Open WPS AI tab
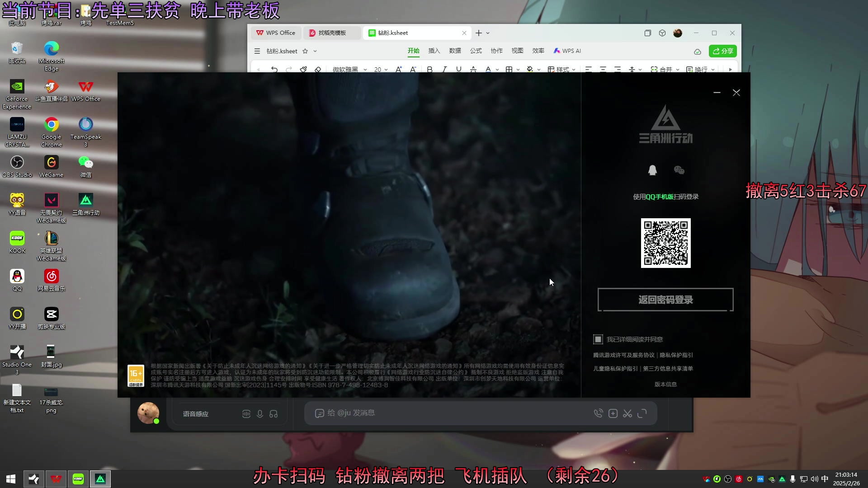Screen dimensions: 868x488 [567, 51]
